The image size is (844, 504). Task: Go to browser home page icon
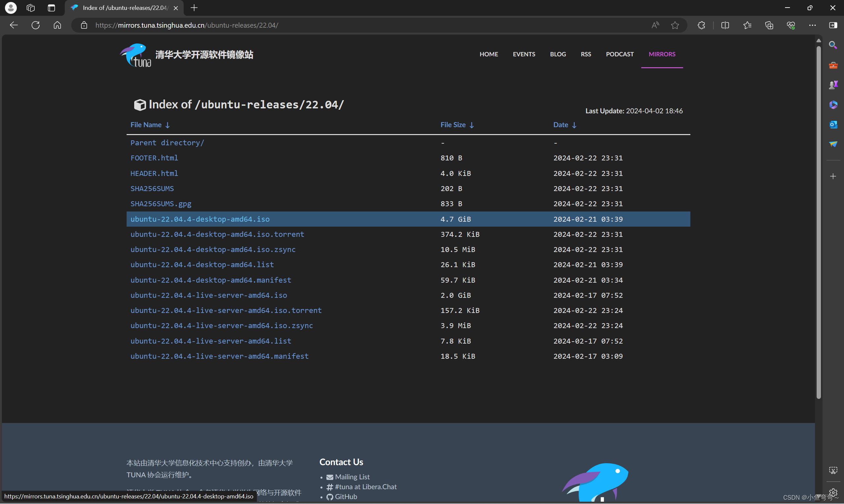(x=57, y=25)
